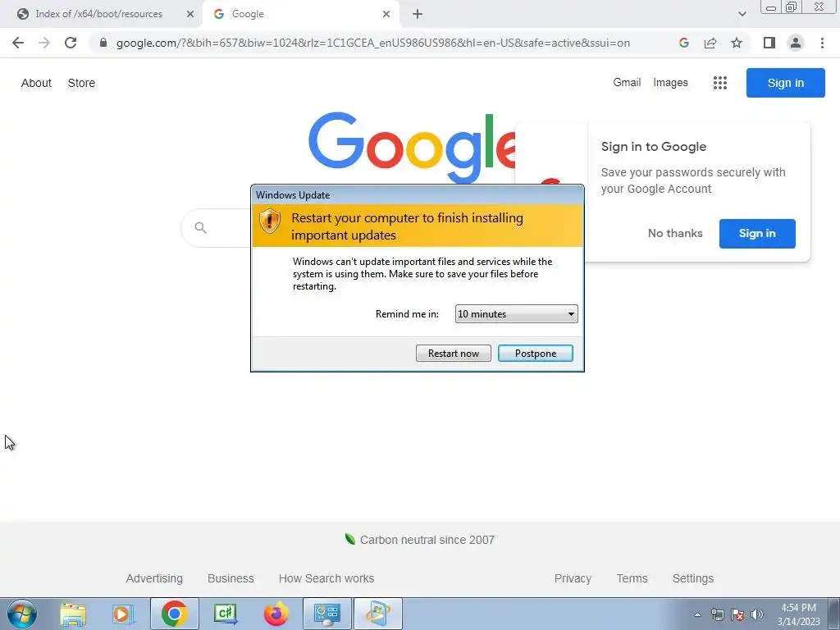Open the Store link
This screenshot has width=840, height=630.
tap(81, 83)
